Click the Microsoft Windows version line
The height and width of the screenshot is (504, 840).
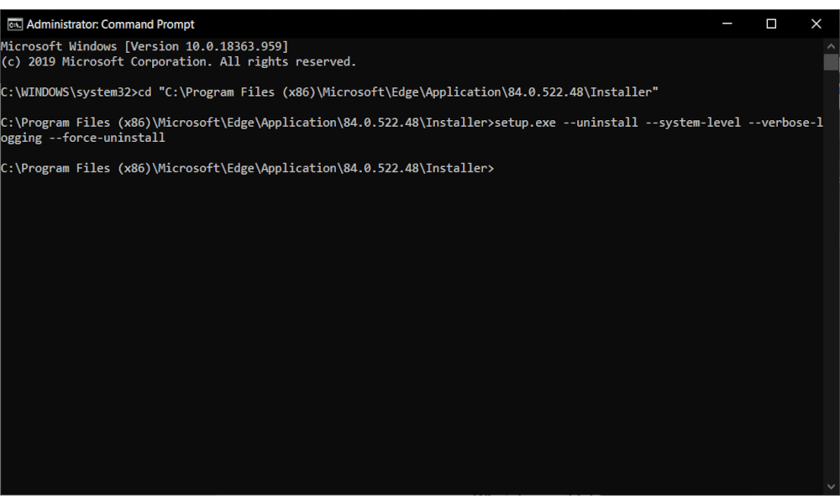click(x=144, y=46)
